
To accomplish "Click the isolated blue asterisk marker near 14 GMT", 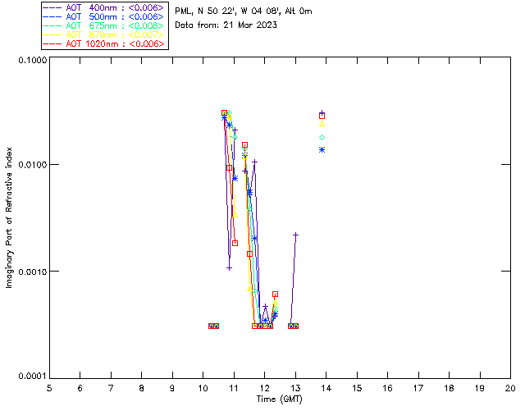I will [322, 150].
